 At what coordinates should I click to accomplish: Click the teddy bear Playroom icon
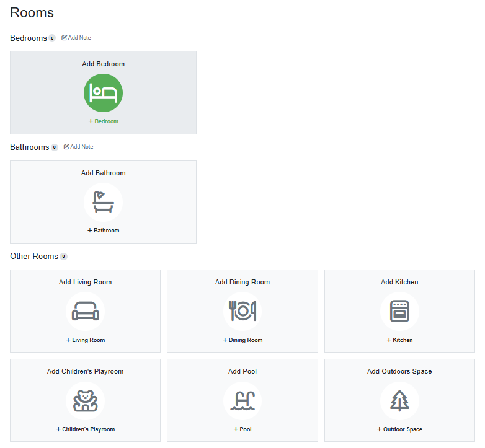[x=85, y=400]
